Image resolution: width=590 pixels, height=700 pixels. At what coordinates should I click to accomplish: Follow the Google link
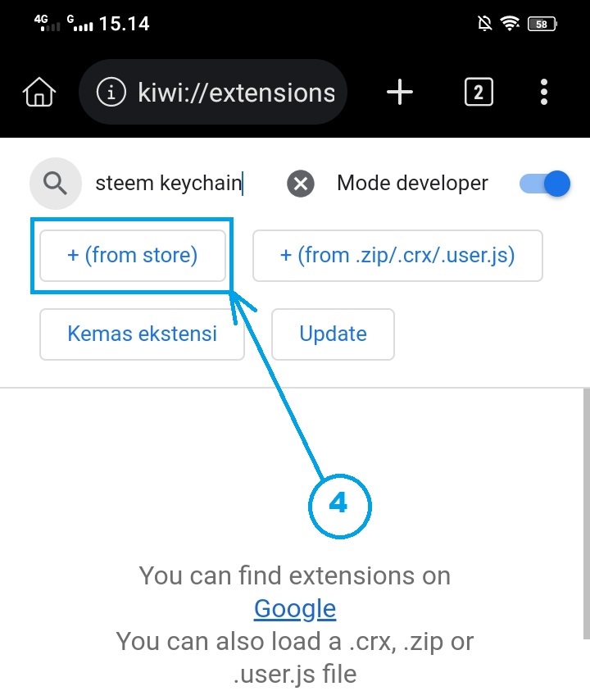tap(294, 608)
